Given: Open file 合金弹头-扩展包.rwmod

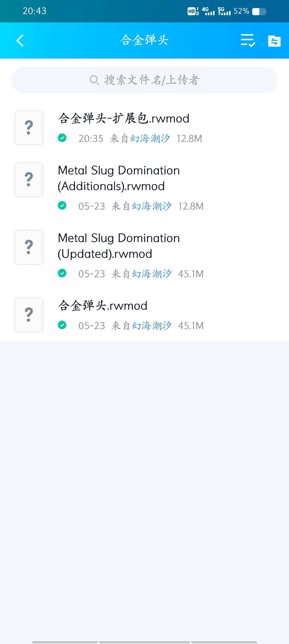Looking at the screenshot, I should (x=124, y=118).
